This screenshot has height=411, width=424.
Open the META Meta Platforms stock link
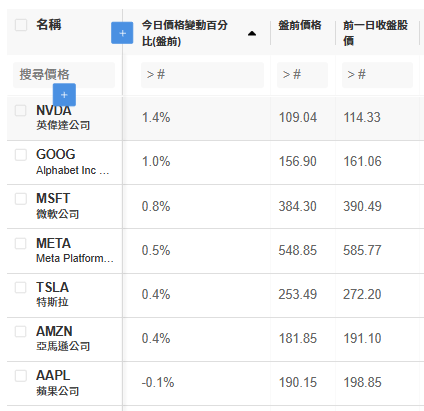pyautogui.click(x=75, y=250)
